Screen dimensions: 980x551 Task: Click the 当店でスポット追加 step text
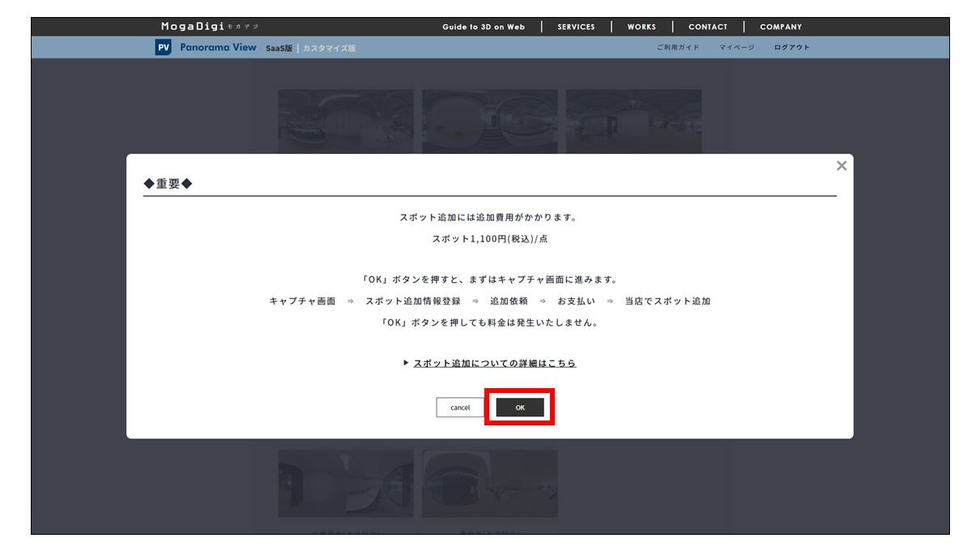coord(667,301)
